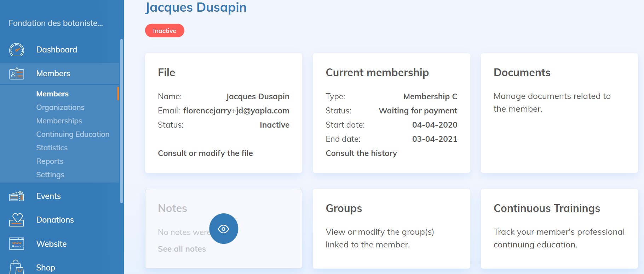Click Consult the history link
Image resolution: width=644 pixels, height=274 pixels.
pos(361,153)
